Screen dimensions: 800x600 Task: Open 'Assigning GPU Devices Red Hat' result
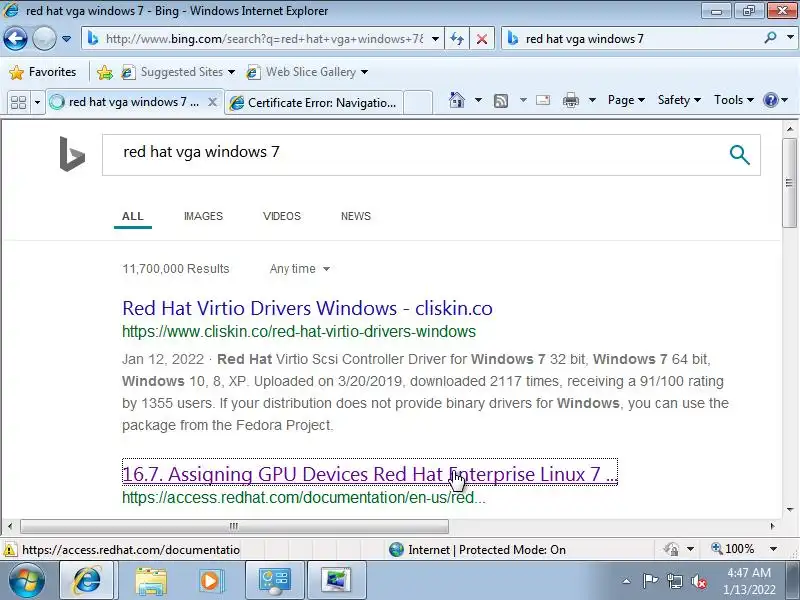click(370, 474)
